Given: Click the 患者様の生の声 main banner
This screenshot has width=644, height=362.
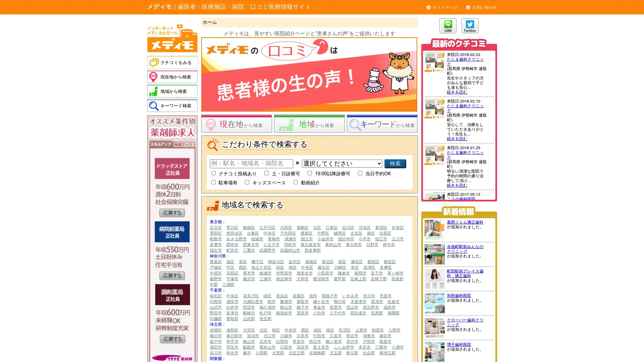Looking at the screenshot, I should pyautogui.click(x=309, y=74).
